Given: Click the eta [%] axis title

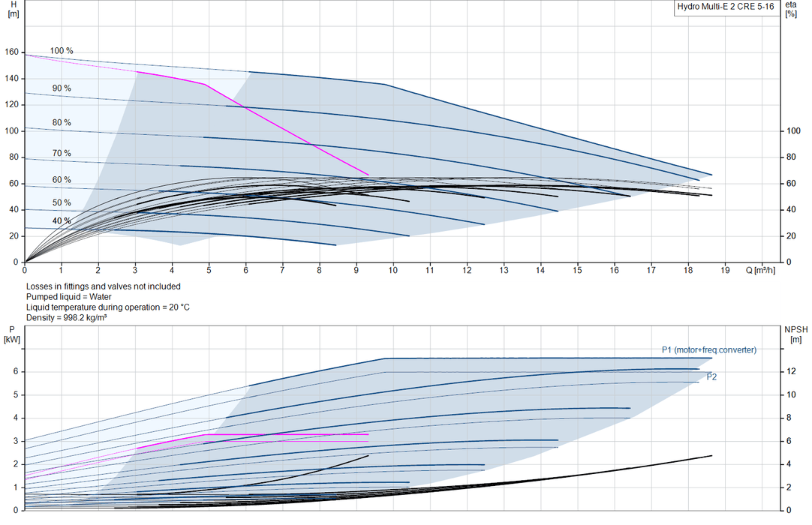Looking at the screenshot, I should coord(791,9).
